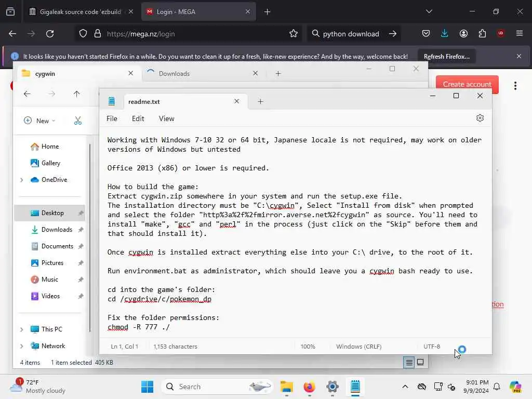Viewport: 532px width, 399px height.
Task: Dismiss the Firefox refresh notification bar
Action: (518, 56)
